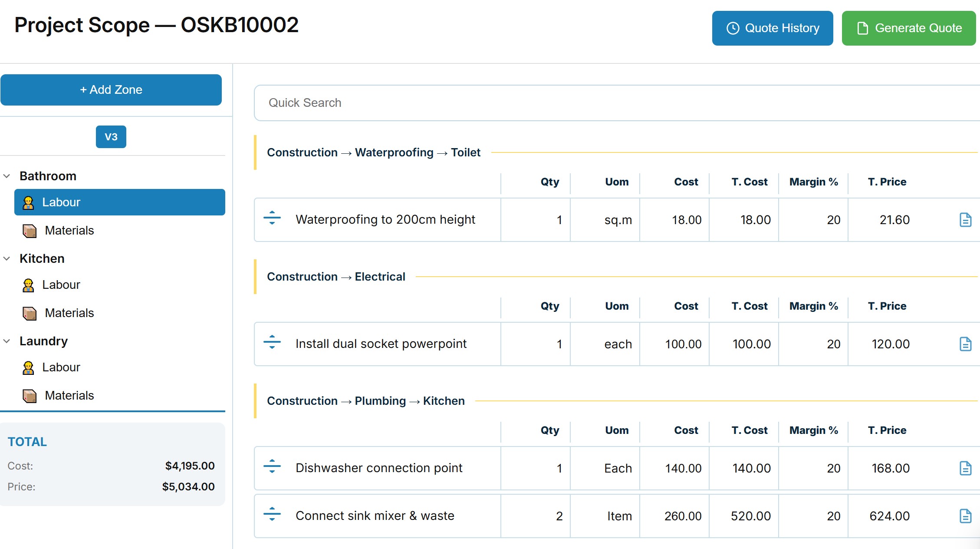
Task: Open notes icon for Waterproofing to 200cm height
Action: click(965, 220)
